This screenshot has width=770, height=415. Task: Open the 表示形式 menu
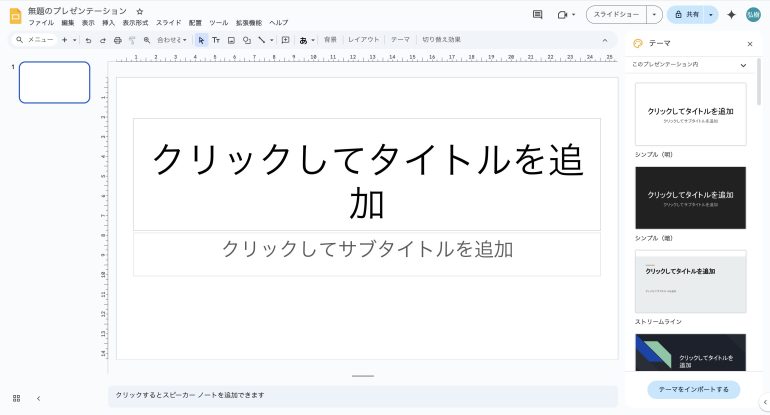pyautogui.click(x=135, y=22)
